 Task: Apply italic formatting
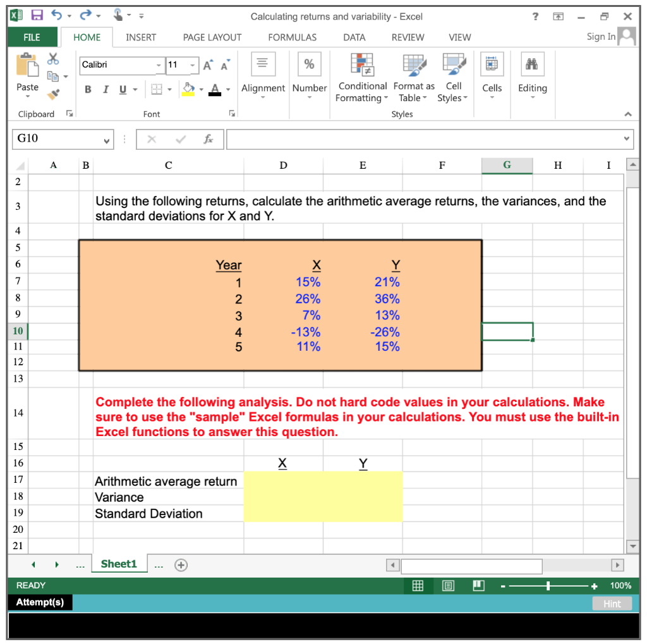[105, 90]
